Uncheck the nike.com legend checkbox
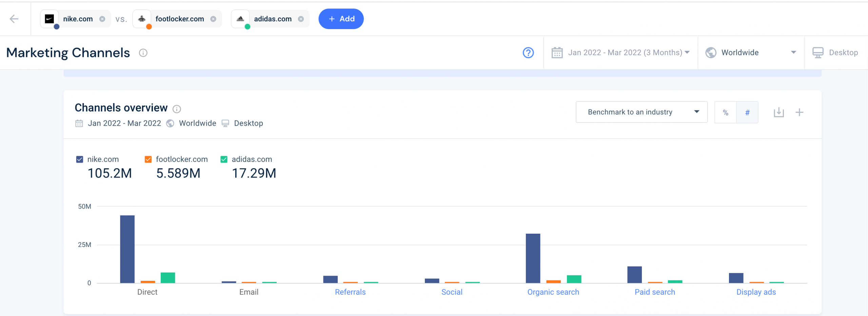This screenshot has width=868, height=316. point(80,159)
